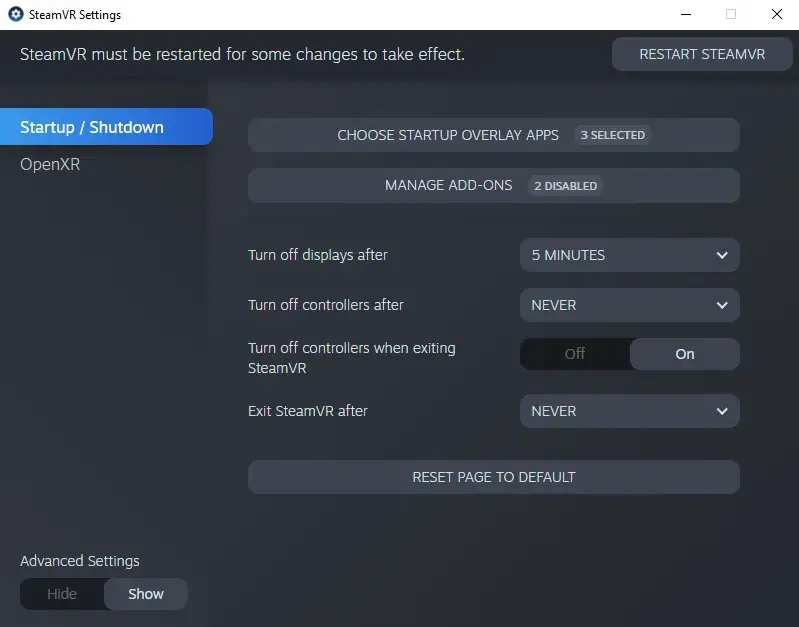This screenshot has height=627, width=799.
Task: Reset page to default settings
Action: 493,477
